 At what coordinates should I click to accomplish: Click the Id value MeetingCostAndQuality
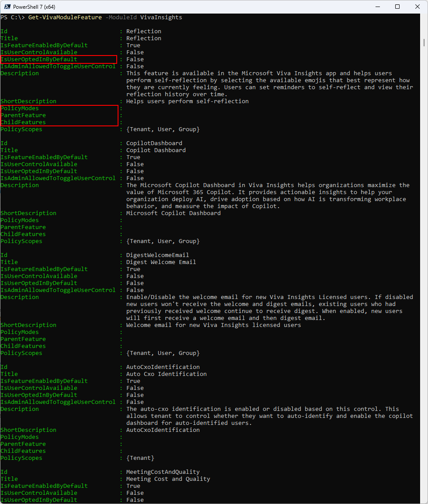pyautogui.click(x=163, y=472)
